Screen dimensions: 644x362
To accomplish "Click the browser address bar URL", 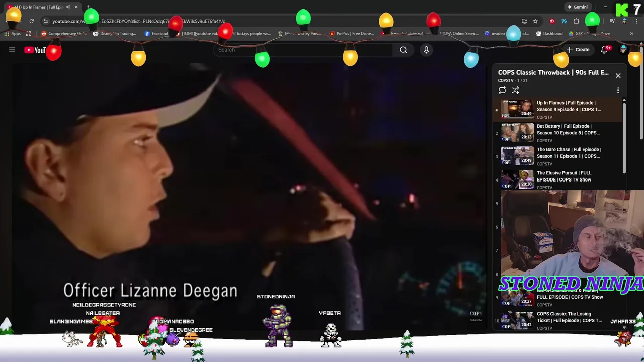I will (139, 21).
